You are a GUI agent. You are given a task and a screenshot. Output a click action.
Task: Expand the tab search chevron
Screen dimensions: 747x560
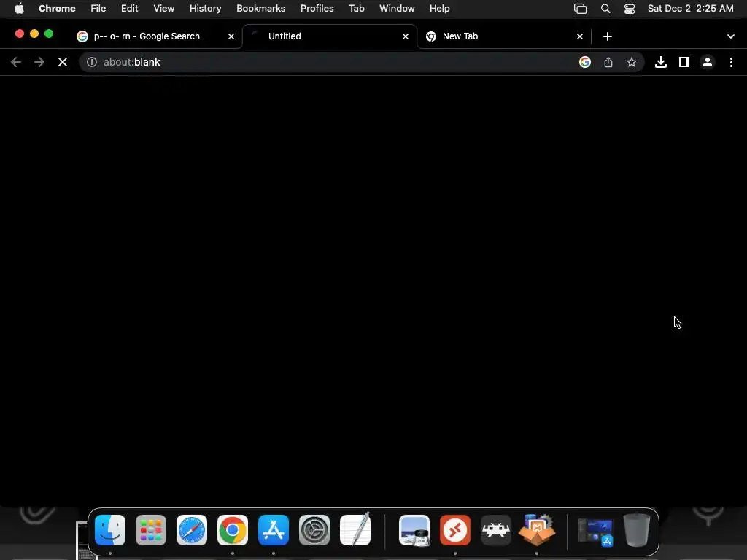[731, 36]
